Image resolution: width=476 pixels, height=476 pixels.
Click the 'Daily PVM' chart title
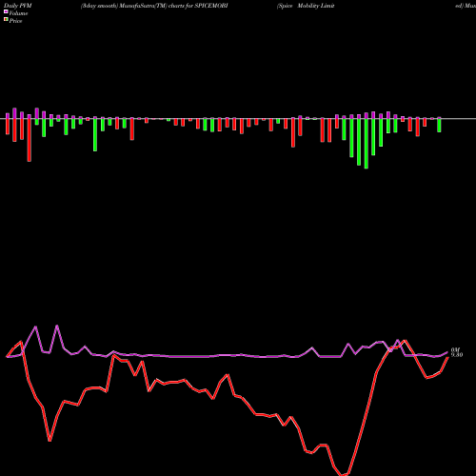18,6
